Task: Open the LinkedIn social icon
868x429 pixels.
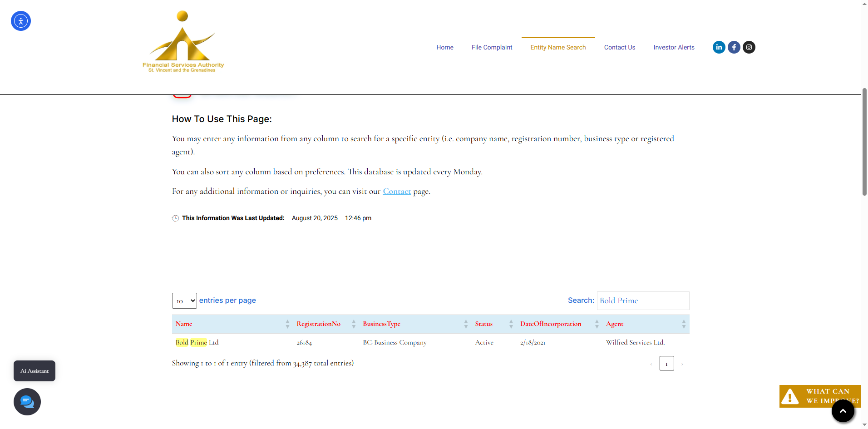Action: coord(719,47)
